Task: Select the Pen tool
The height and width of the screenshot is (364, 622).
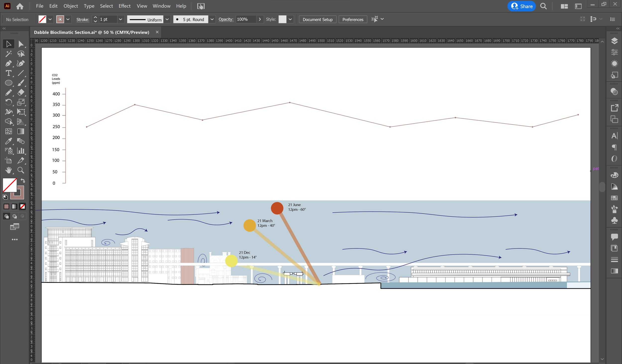Action: click(8, 63)
